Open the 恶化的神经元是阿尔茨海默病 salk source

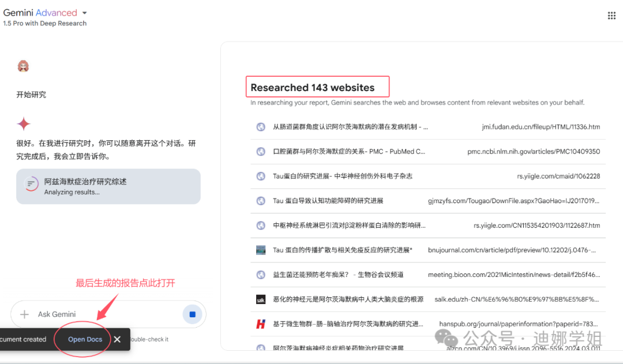[428, 299]
